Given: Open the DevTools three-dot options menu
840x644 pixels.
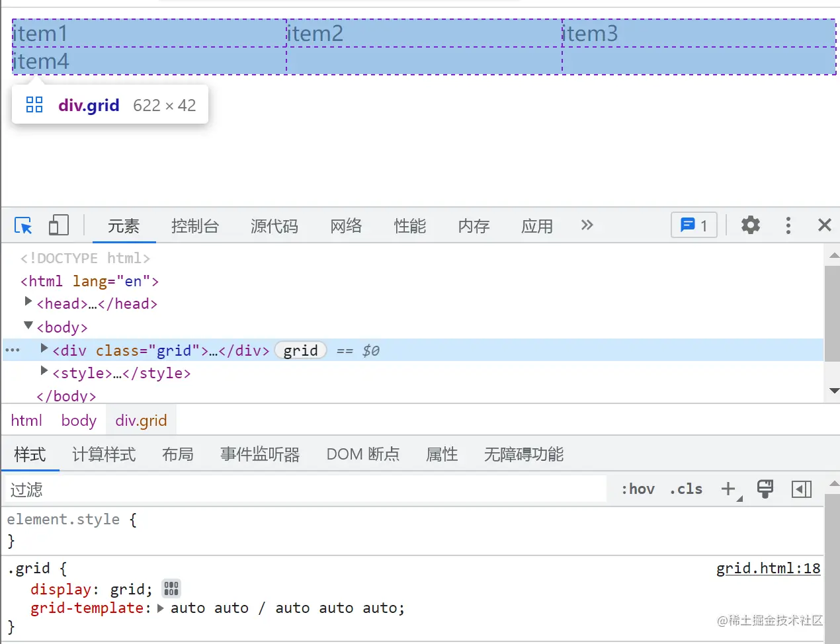Looking at the screenshot, I should click(x=788, y=225).
